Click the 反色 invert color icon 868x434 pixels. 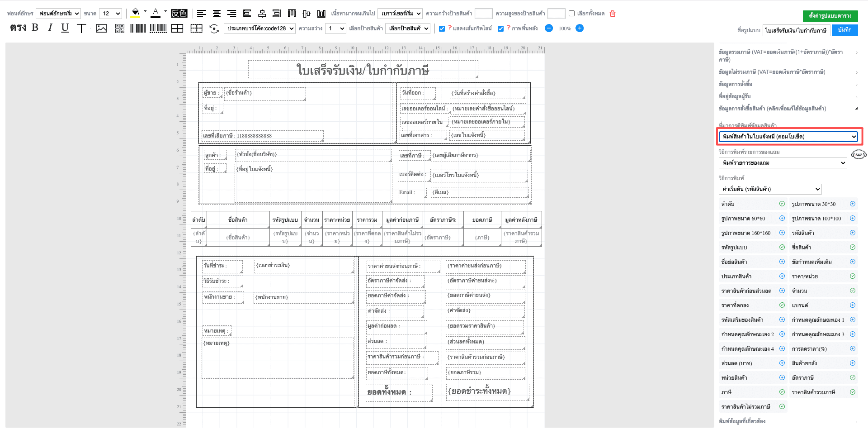click(x=179, y=13)
